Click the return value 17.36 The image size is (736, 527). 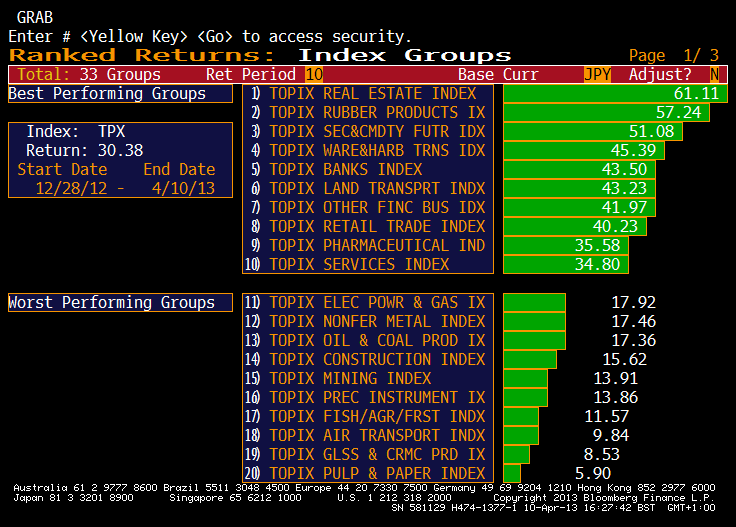point(633,341)
